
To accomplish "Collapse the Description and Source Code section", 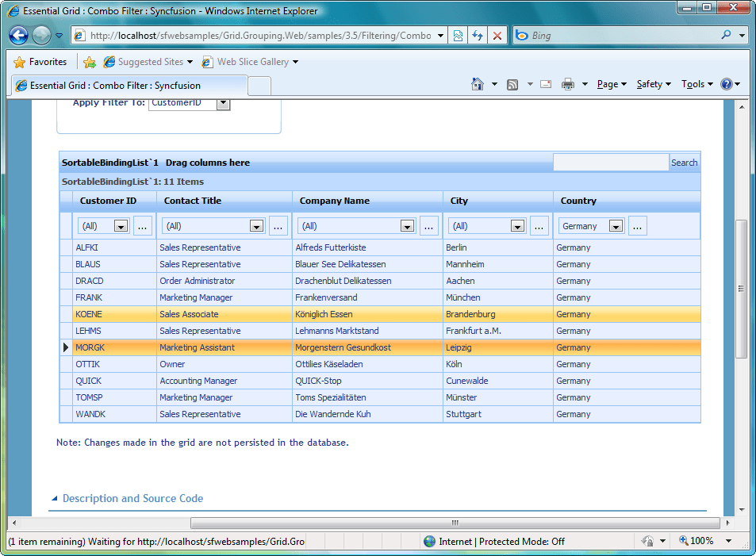I will (x=53, y=499).
